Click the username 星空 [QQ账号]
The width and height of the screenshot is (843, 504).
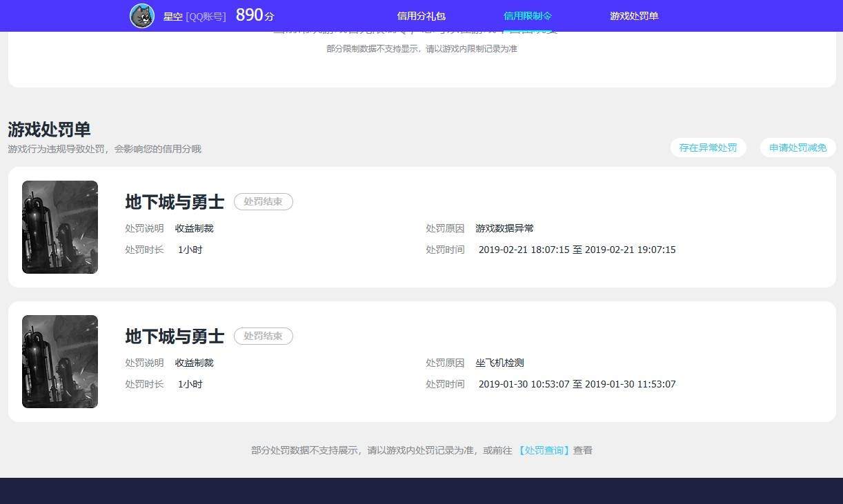(195, 17)
